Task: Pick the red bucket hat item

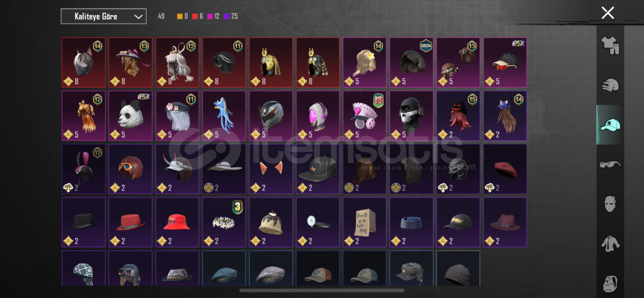Action: click(177, 222)
